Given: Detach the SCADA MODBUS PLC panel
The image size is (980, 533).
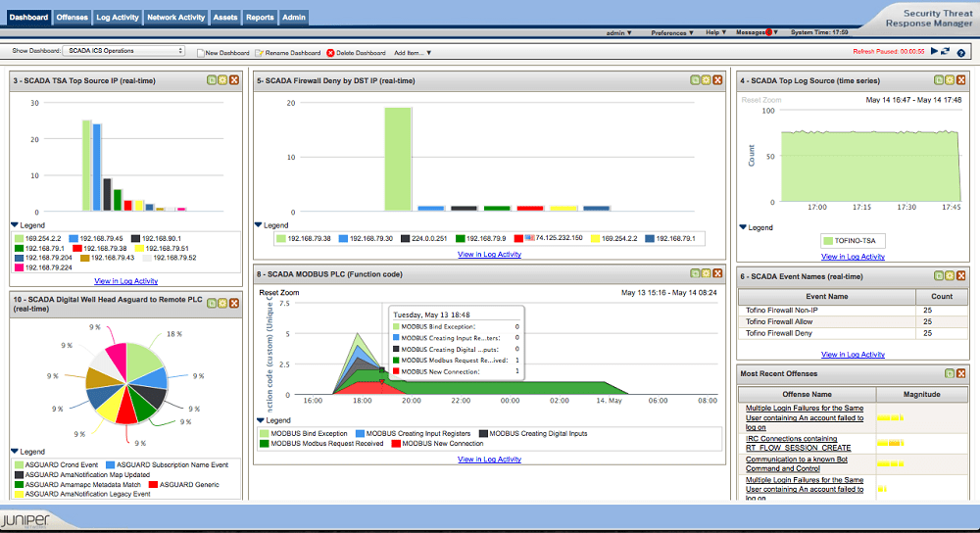Looking at the screenshot, I should [x=695, y=273].
